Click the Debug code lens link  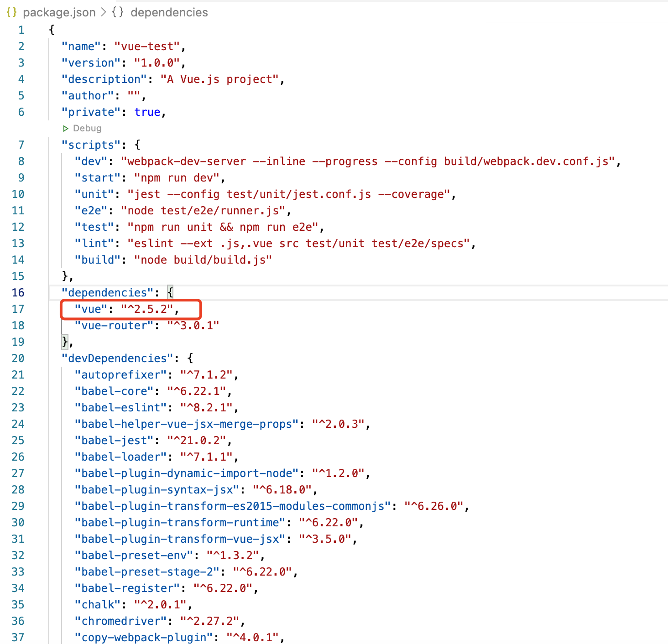[x=87, y=129]
